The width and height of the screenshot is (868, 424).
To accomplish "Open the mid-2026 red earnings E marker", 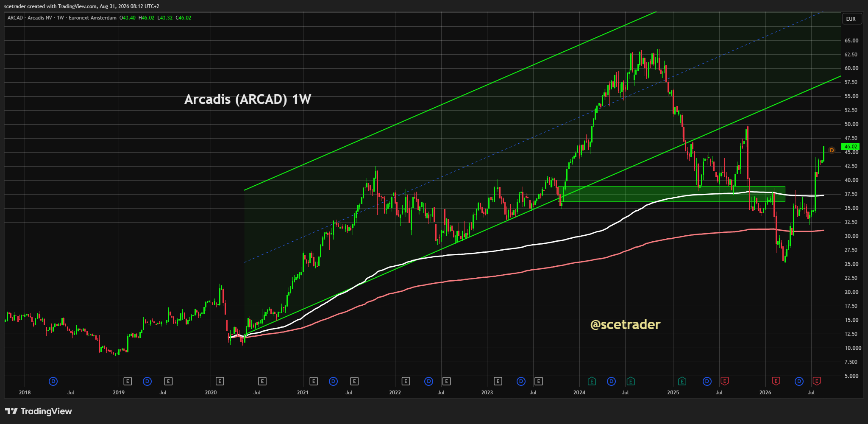I will 817,381.
